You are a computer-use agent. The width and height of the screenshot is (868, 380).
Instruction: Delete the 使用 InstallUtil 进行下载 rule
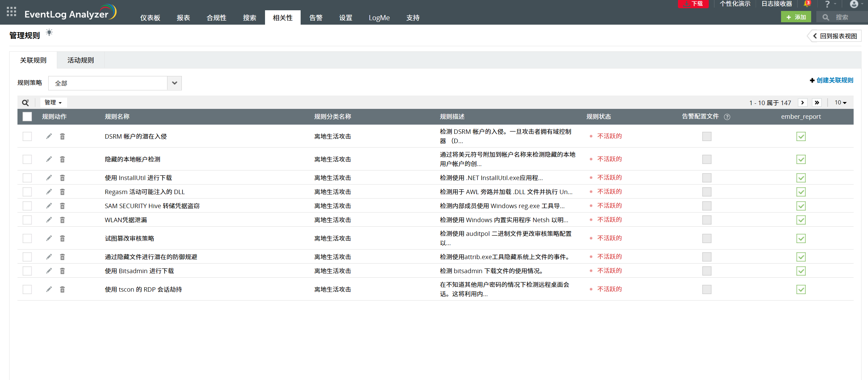pos(62,178)
